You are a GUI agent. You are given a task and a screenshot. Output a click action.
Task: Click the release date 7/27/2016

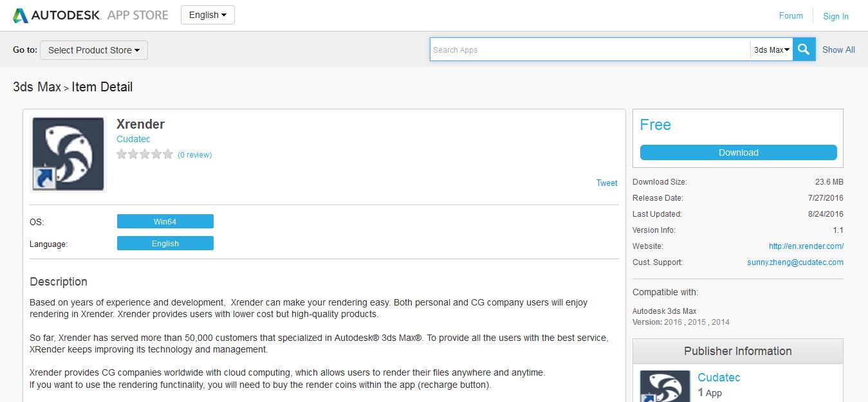pyautogui.click(x=826, y=198)
